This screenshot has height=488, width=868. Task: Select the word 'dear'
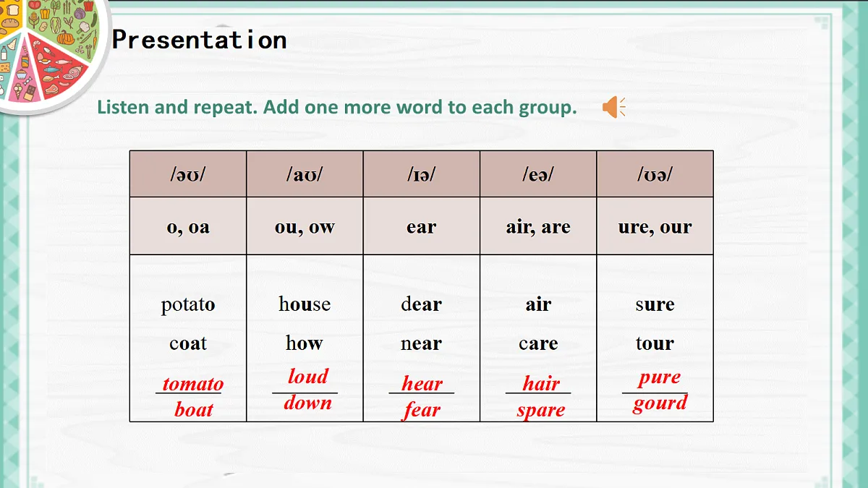point(422,304)
